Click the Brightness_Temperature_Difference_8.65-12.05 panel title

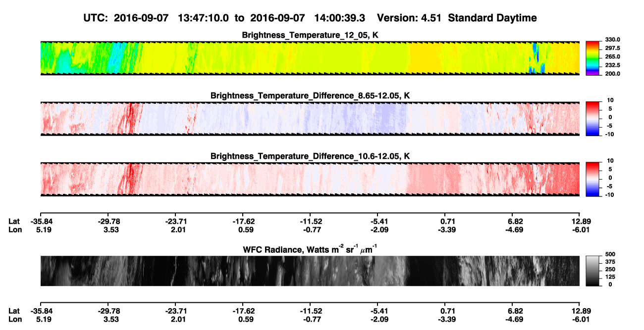(310, 95)
